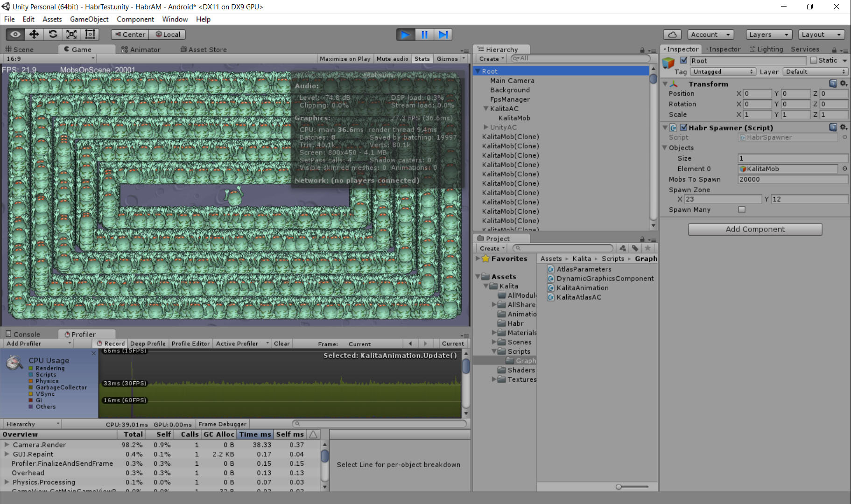The image size is (851, 504).
Task: Select the Rect transform tool
Action: pos(90,35)
